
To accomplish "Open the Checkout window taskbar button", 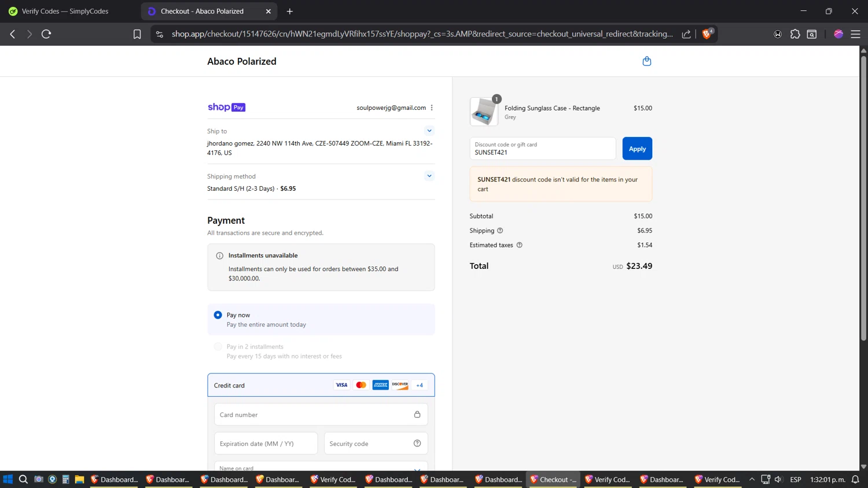I will (x=554, y=479).
